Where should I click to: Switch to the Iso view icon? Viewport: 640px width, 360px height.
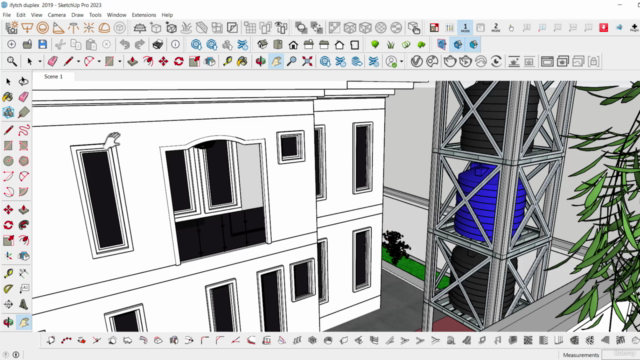point(262,44)
